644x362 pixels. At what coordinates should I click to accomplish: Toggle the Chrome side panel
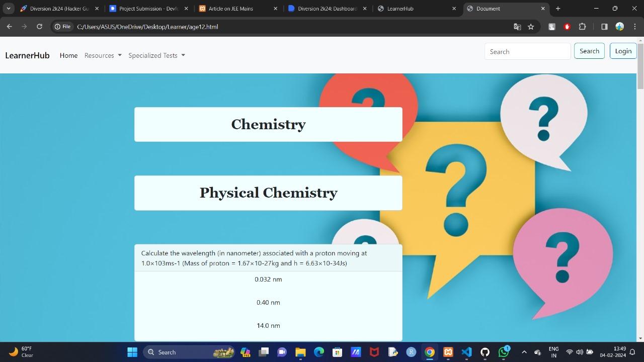604,27
